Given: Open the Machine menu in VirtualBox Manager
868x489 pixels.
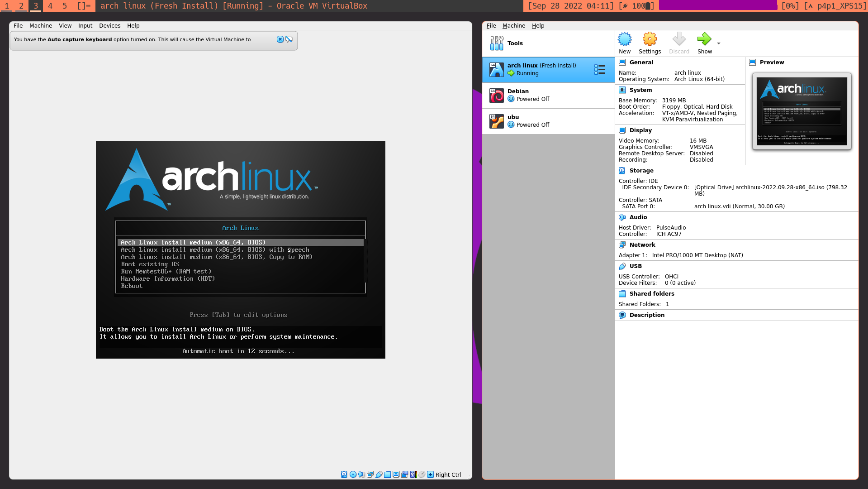Looking at the screenshot, I should coord(513,26).
